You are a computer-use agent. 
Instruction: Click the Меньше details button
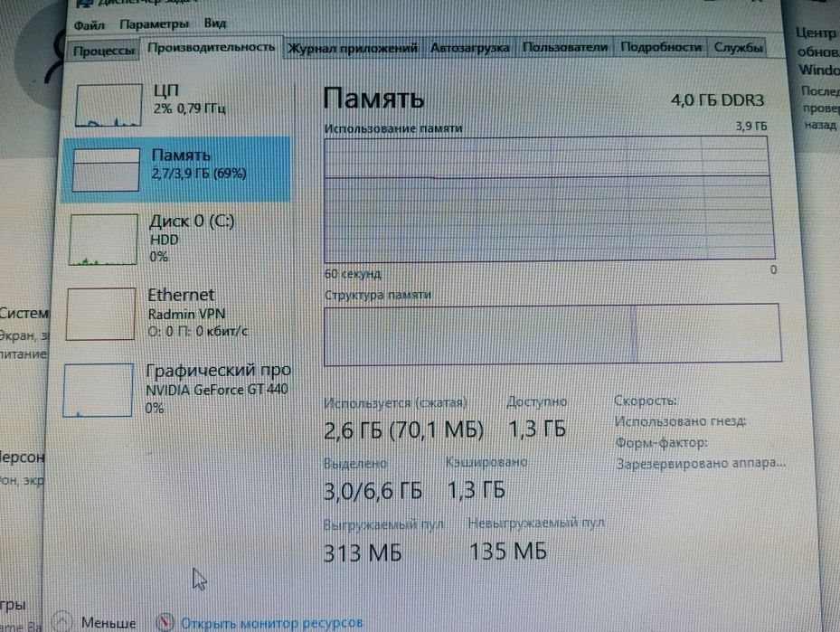point(95,622)
